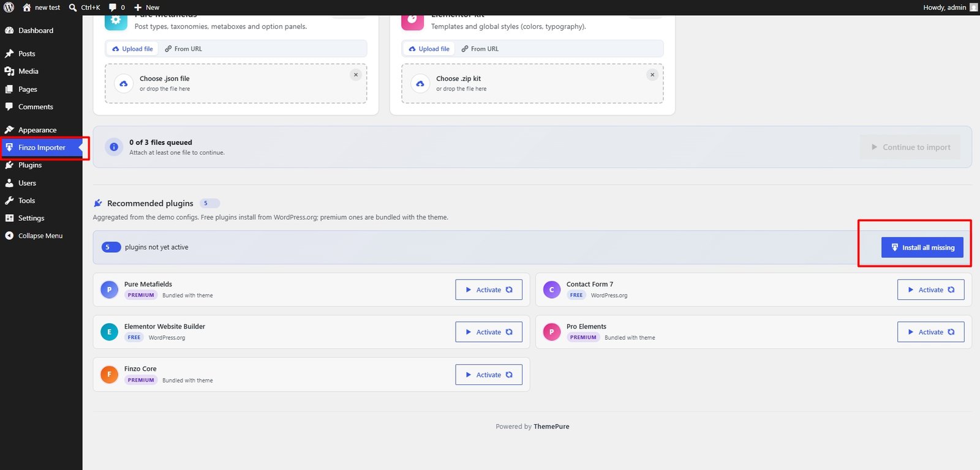The height and width of the screenshot is (470, 980).
Task: Open the Users menu
Action: [x=27, y=183]
